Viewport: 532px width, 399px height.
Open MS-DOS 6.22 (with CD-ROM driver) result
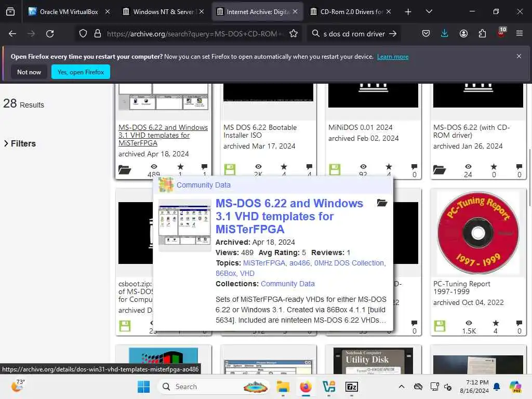(x=472, y=131)
